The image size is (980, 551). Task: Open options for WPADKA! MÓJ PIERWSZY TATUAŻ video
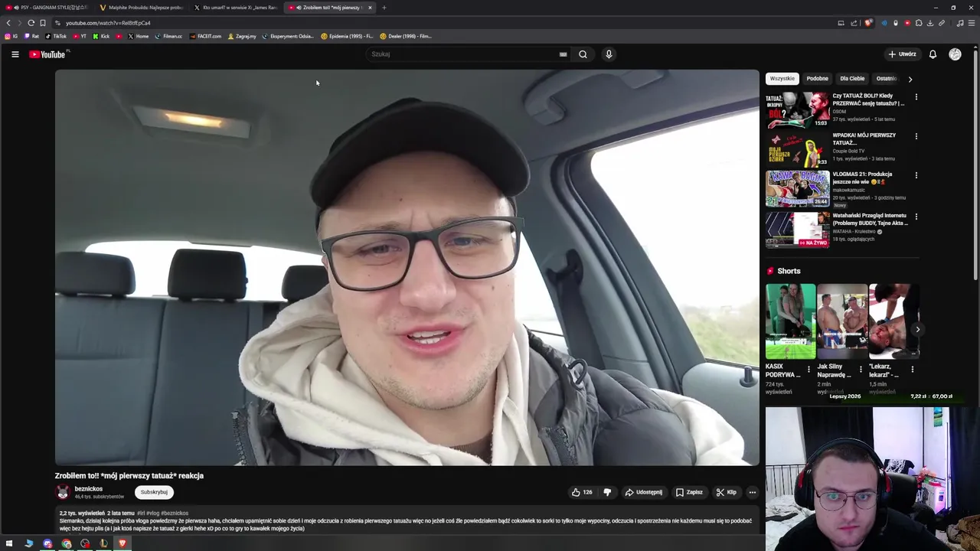point(916,136)
